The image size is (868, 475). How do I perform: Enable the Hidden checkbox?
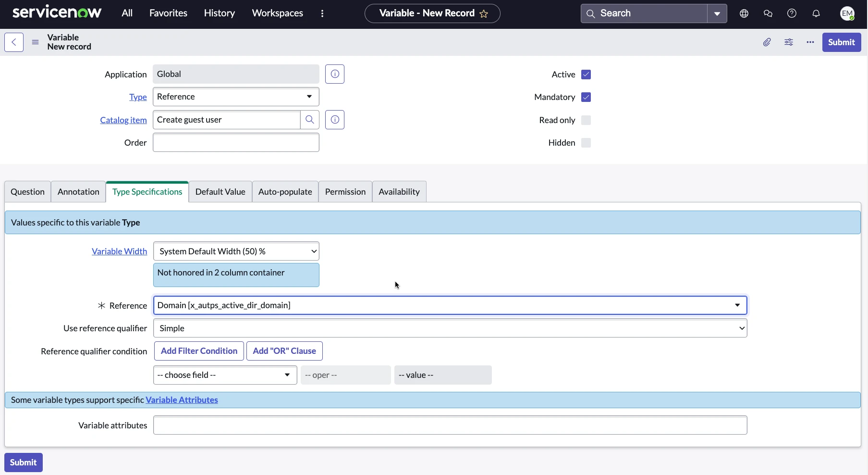coord(586,143)
